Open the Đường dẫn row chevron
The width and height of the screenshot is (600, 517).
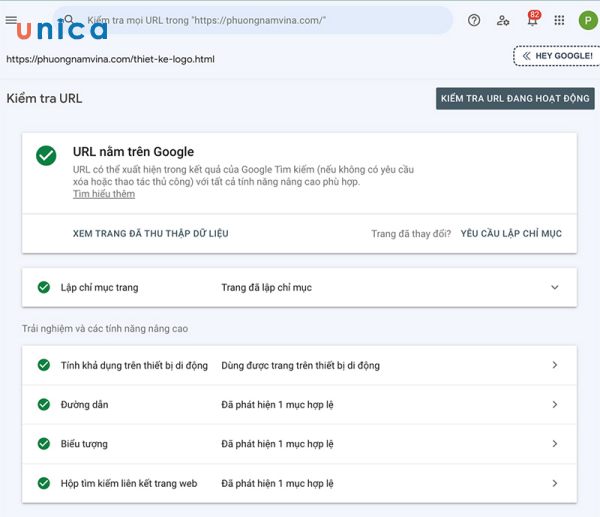click(555, 405)
